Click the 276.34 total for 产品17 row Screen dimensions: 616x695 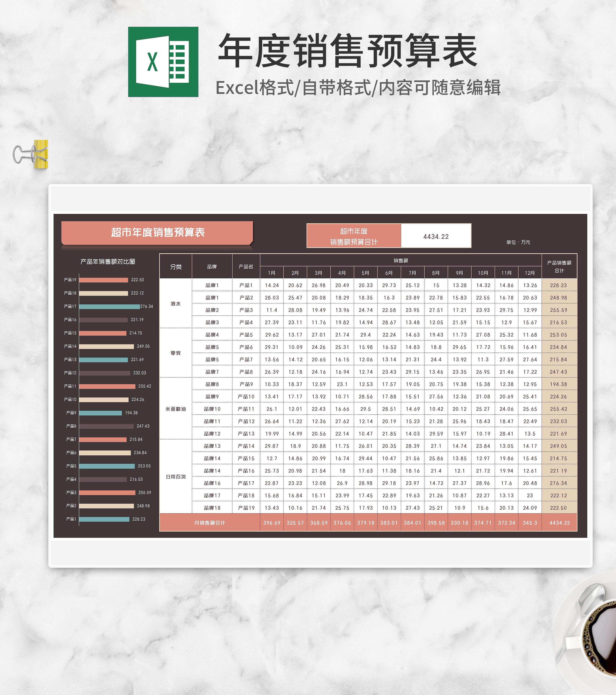[558, 483]
